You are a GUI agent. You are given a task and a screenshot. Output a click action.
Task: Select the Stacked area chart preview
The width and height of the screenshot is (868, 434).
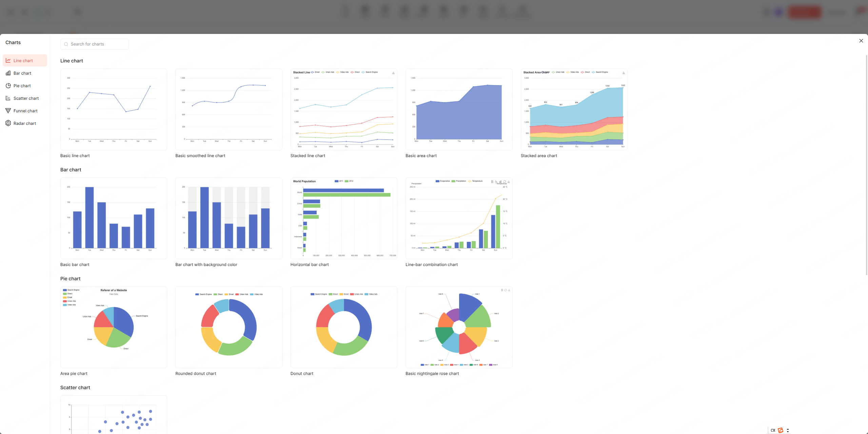tap(574, 109)
